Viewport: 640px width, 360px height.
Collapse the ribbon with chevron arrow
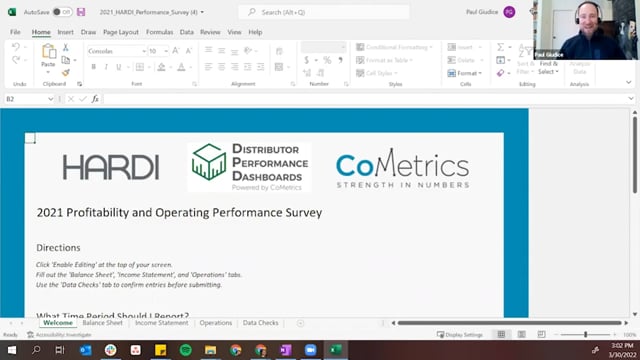pyautogui.click(x=629, y=82)
